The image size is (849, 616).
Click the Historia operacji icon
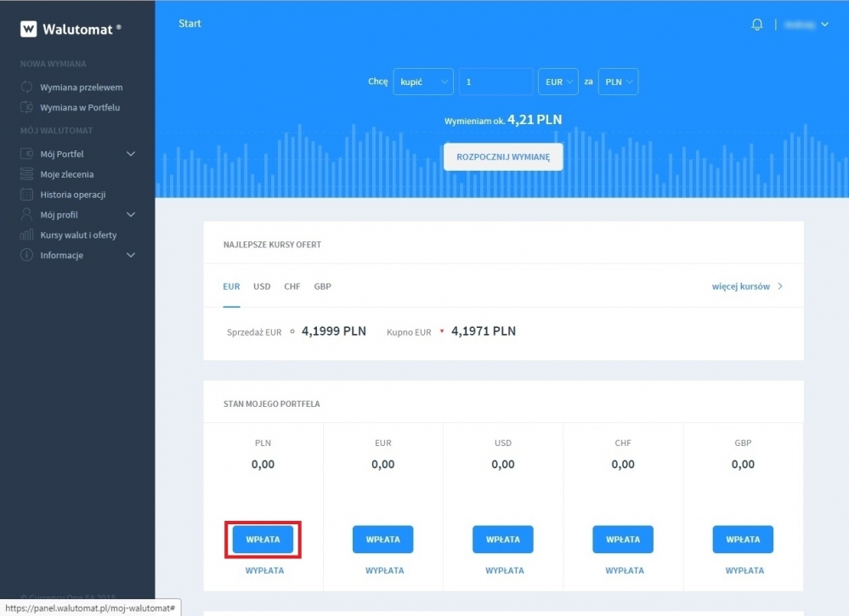click(26, 195)
